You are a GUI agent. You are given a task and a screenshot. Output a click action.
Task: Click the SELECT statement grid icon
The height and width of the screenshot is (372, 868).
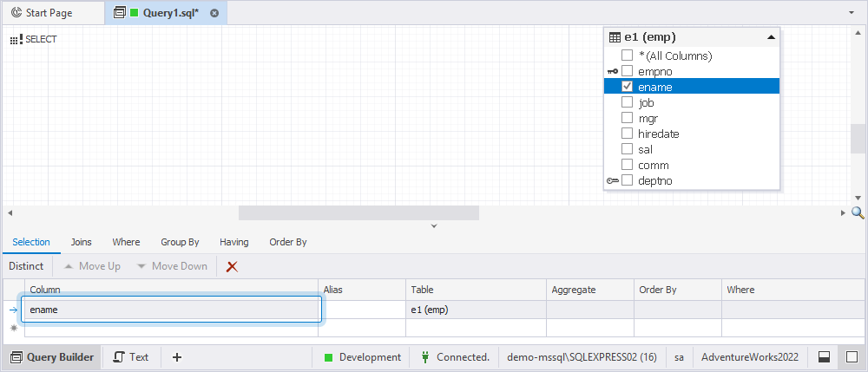click(x=15, y=39)
